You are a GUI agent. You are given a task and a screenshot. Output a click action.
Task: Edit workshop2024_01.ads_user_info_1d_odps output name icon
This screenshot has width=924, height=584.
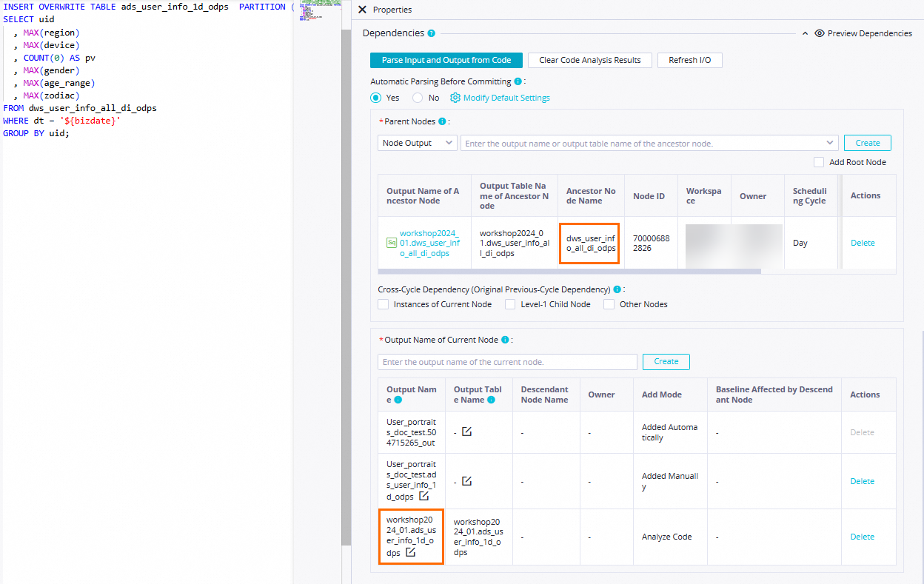pos(410,552)
